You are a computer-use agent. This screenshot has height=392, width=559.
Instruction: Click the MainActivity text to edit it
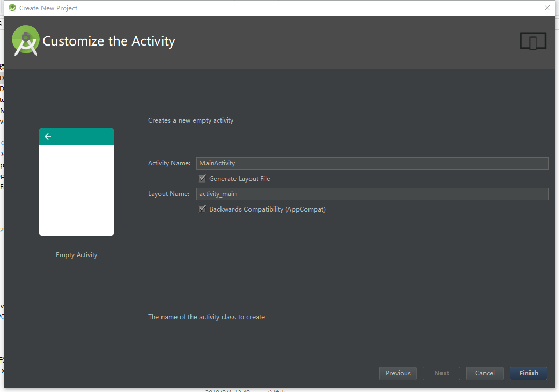[217, 163]
